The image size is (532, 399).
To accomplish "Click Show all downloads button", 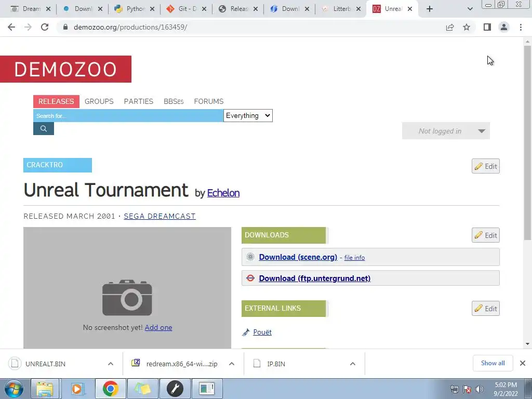I will tap(493, 363).
